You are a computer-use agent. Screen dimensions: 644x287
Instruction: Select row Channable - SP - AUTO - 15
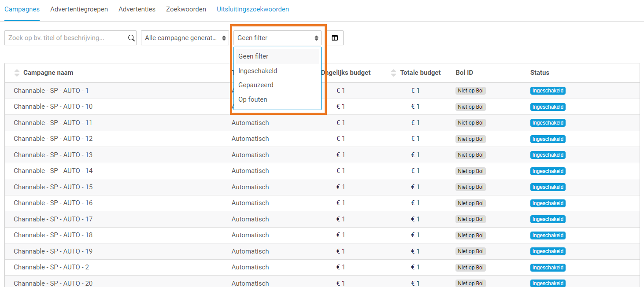coord(322,187)
